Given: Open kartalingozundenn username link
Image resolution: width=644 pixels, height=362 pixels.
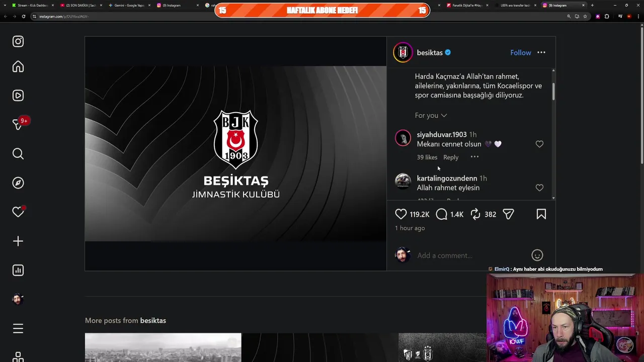Looking at the screenshot, I should [x=447, y=178].
